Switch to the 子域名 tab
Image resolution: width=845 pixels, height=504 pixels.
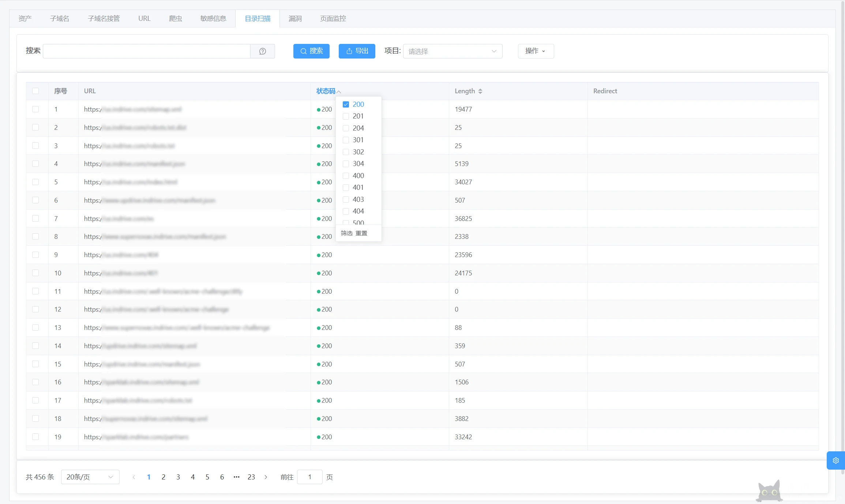point(60,19)
